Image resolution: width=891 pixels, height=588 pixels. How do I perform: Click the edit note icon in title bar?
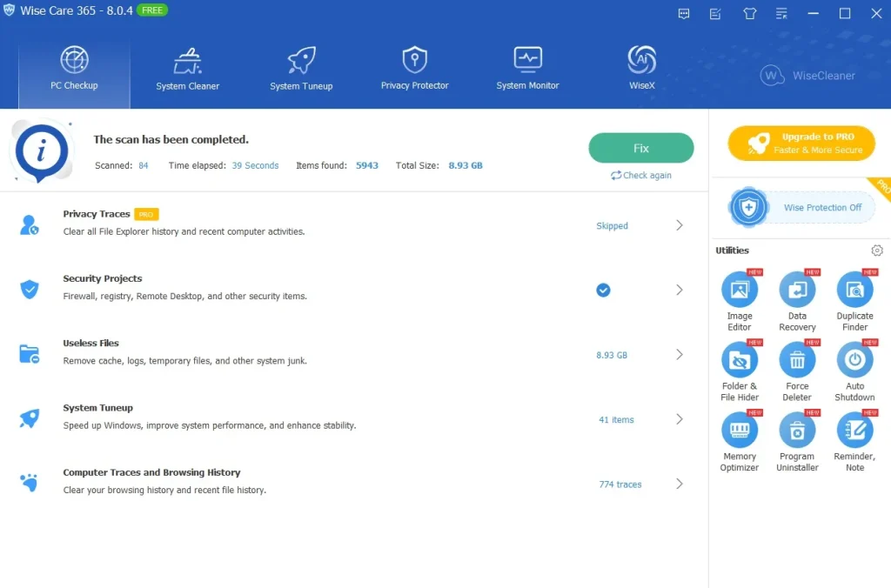pos(715,14)
